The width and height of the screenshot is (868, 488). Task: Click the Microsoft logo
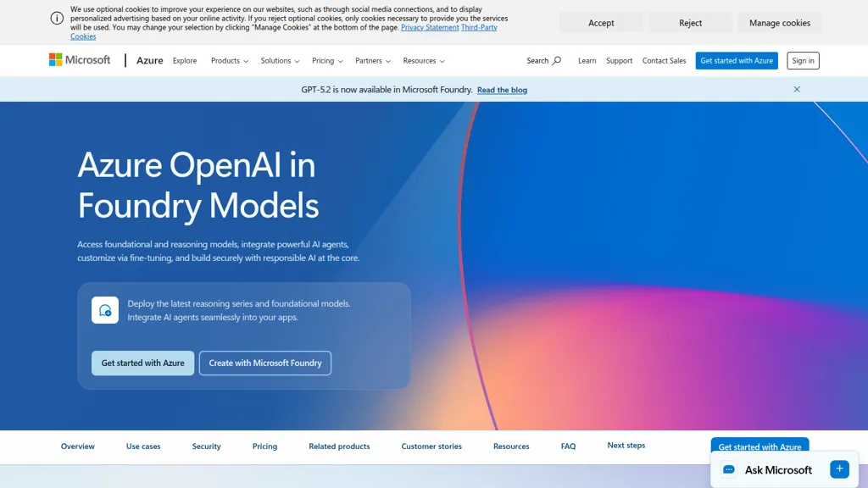click(80, 60)
